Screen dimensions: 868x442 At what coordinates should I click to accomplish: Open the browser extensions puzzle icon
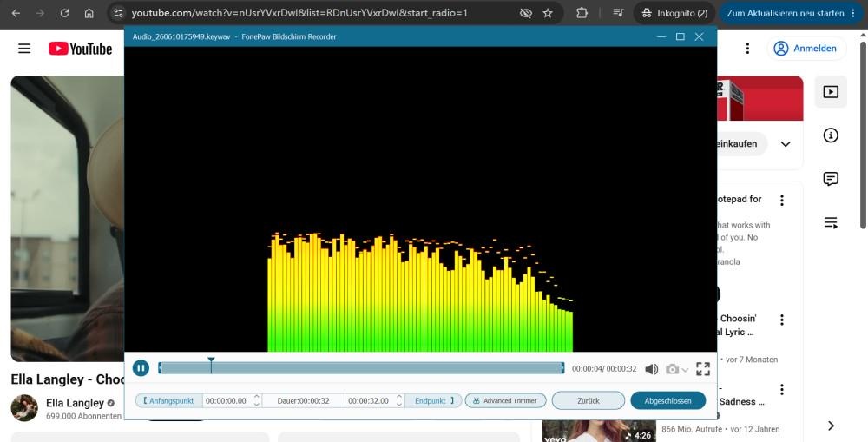[x=582, y=13]
